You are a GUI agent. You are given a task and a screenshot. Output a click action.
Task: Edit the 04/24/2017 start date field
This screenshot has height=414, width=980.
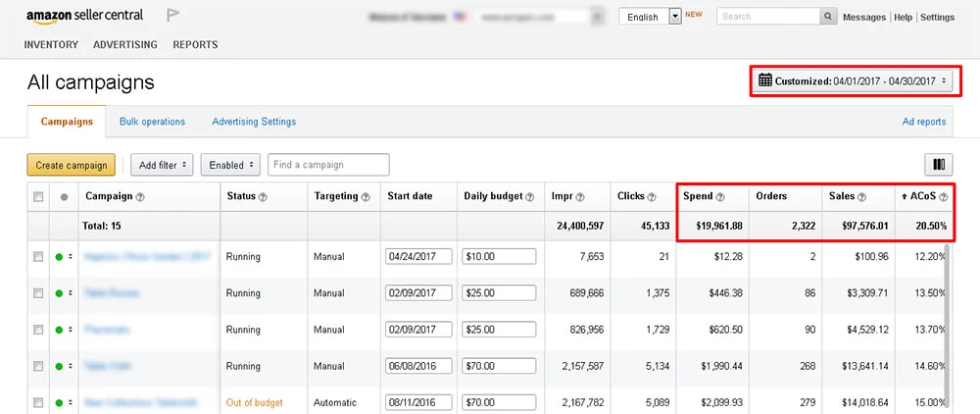tap(418, 257)
